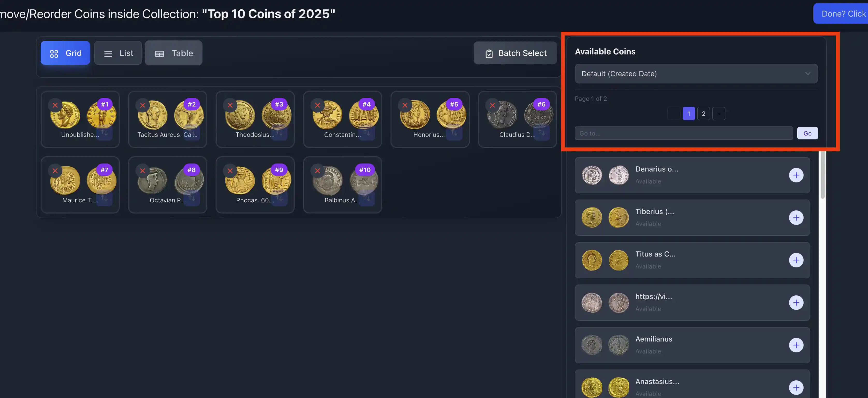The width and height of the screenshot is (868, 398).
Task: Go to next page of available coins
Action: tap(718, 114)
